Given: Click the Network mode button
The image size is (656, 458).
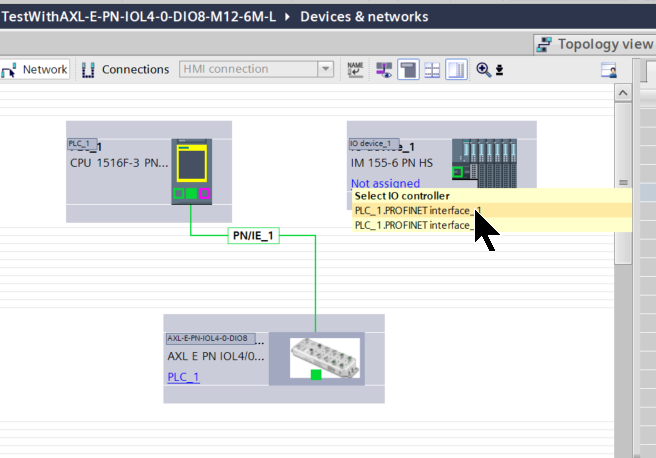Looking at the screenshot, I should 35,70.
